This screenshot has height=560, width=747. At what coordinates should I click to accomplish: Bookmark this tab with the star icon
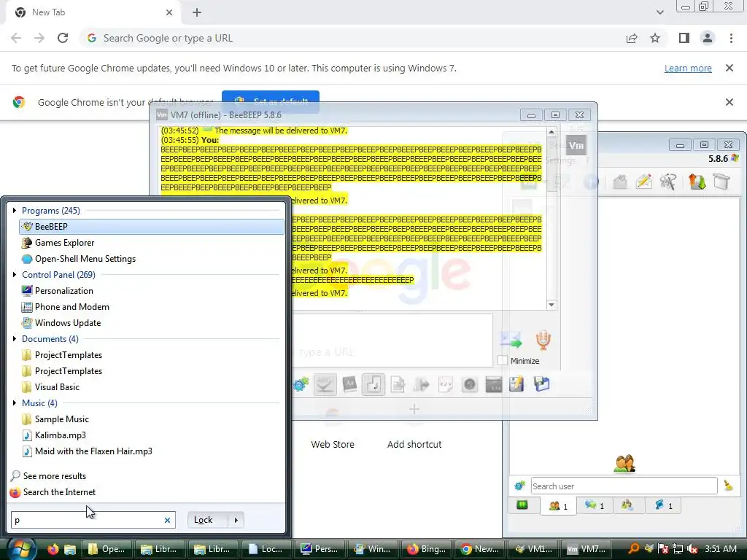(655, 38)
